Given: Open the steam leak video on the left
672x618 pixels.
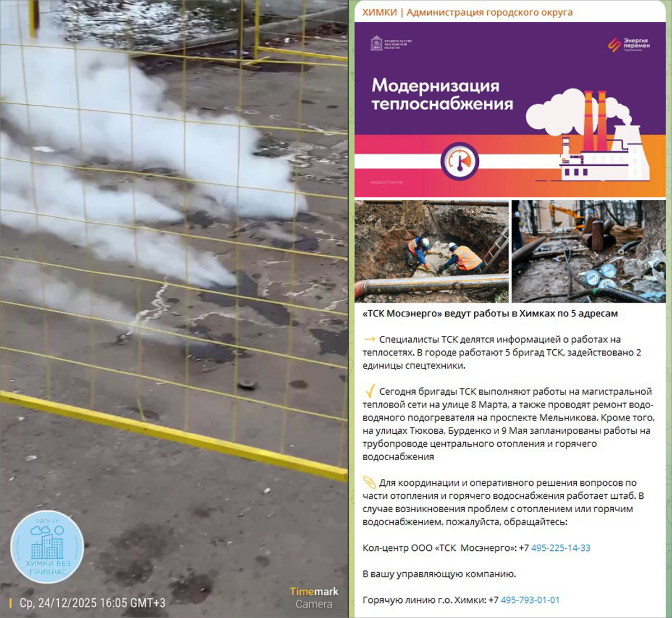Looking at the screenshot, I should click(x=174, y=309).
